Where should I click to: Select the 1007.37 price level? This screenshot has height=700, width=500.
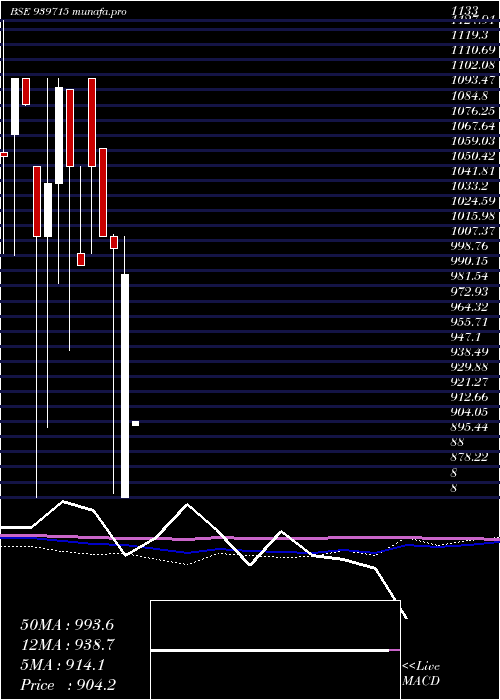click(x=473, y=231)
